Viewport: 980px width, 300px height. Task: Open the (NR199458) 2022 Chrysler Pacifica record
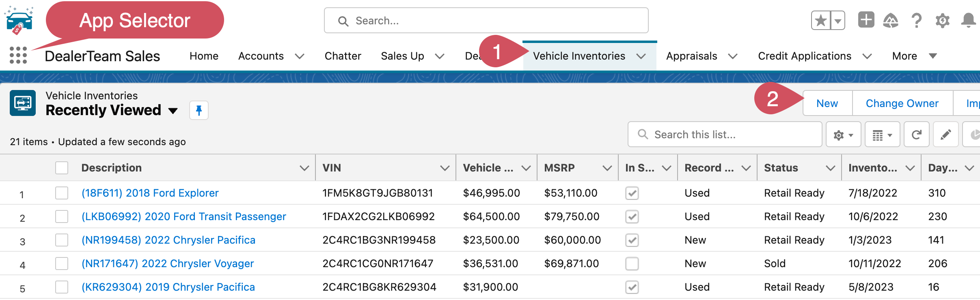pos(168,240)
